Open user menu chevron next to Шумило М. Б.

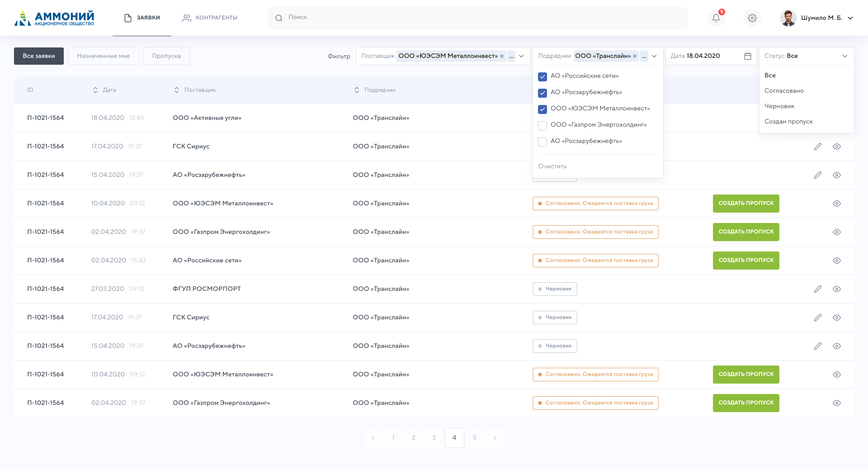click(850, 18)
